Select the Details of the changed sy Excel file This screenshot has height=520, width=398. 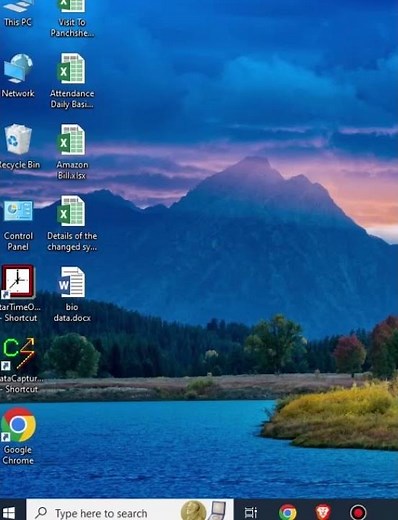click(72, 224)
